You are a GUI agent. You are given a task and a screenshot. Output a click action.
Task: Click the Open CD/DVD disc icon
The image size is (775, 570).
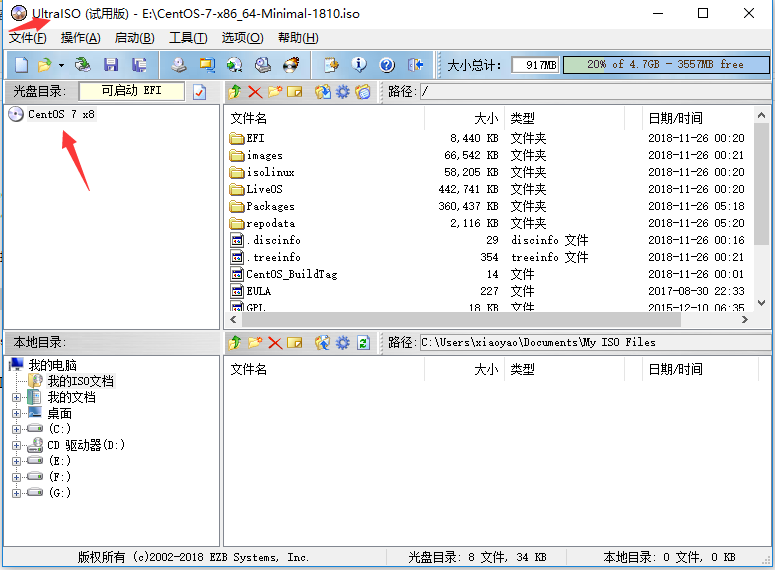coord(83,65)
